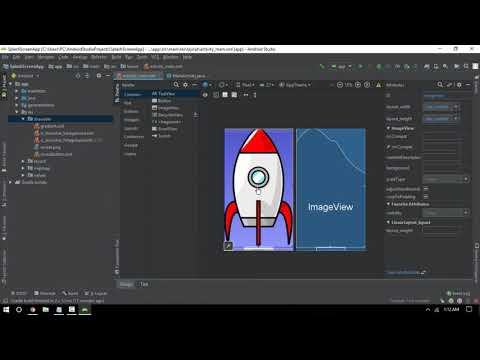Click project panel gear settings icon
The image size is (480, 360).
coord(99,76)
